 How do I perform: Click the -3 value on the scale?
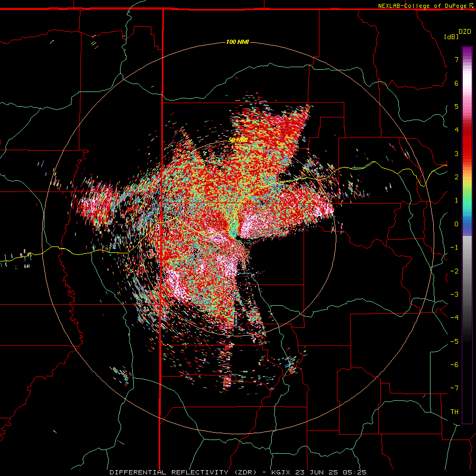pyautogui.click(x=454, y=295)
